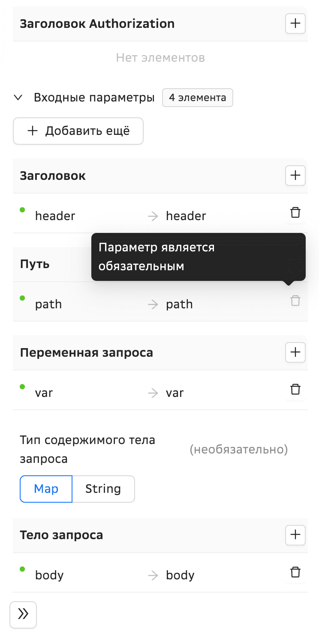This screenshot has width=319, height=644.
Task: Open the Тело запроса section header
Action: pos(61,535)
